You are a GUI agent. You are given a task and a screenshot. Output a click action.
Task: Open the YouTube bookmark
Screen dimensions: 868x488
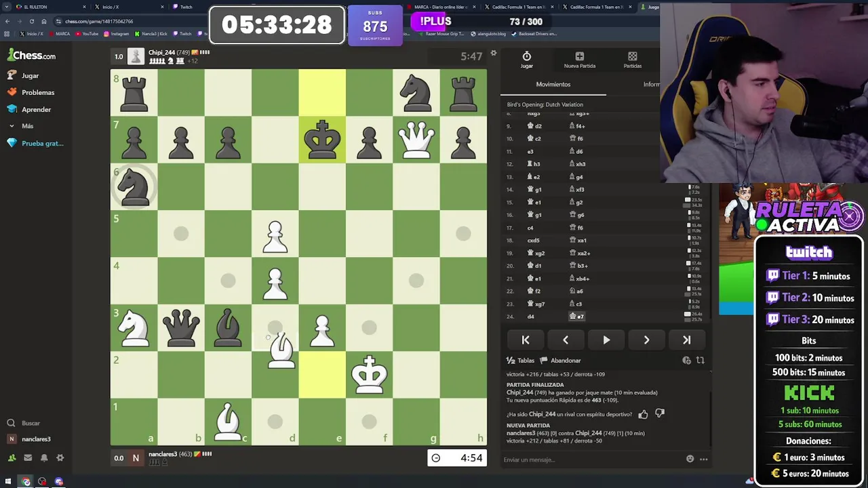click(x=87, y=33)
